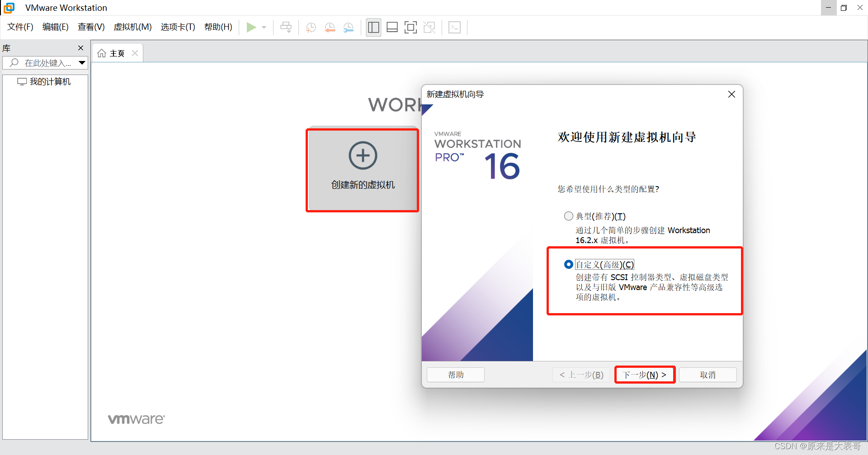Click the plus icon for creating new VM
The image size is (868, 455).
coord(363,155)
